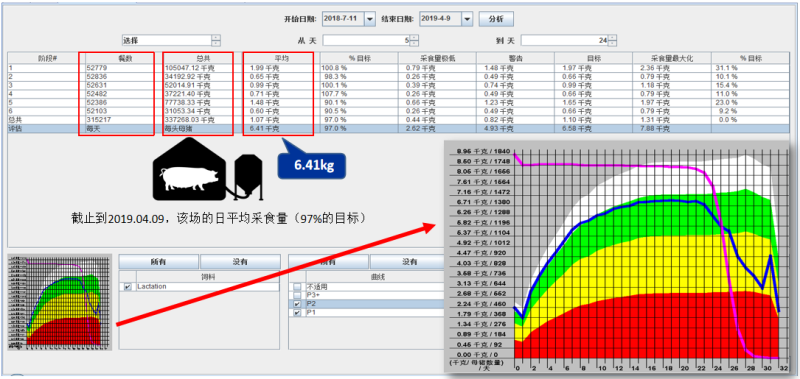Open the small feed curve chart thumbnail

(x=60, y=302)
